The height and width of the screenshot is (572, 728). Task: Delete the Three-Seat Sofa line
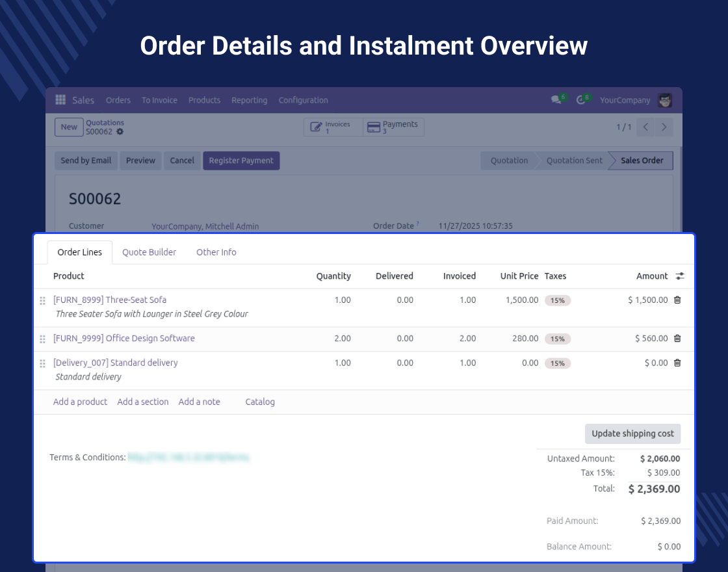[x=677, y=300]
